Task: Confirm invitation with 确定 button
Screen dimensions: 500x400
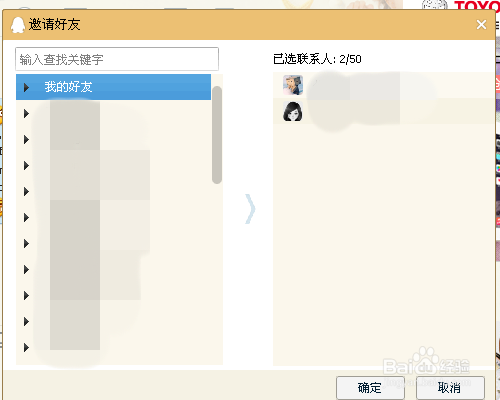Action: tap(370, 388)
